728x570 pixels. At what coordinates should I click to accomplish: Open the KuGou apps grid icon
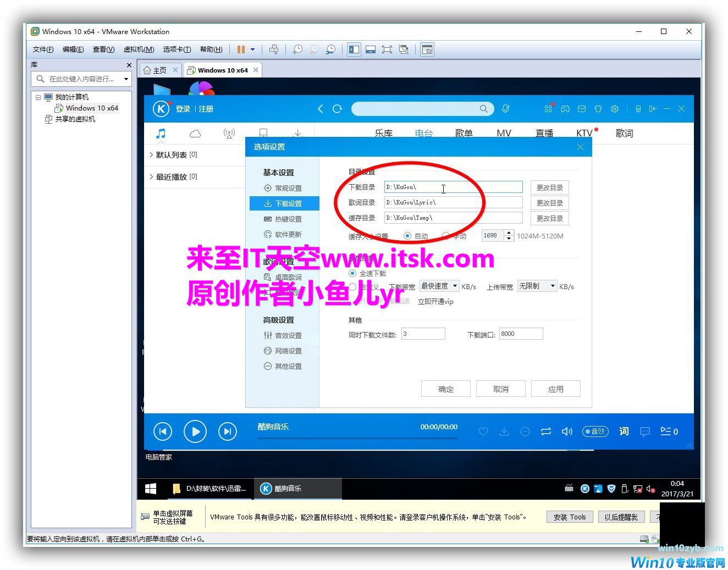tap(548, 109)
